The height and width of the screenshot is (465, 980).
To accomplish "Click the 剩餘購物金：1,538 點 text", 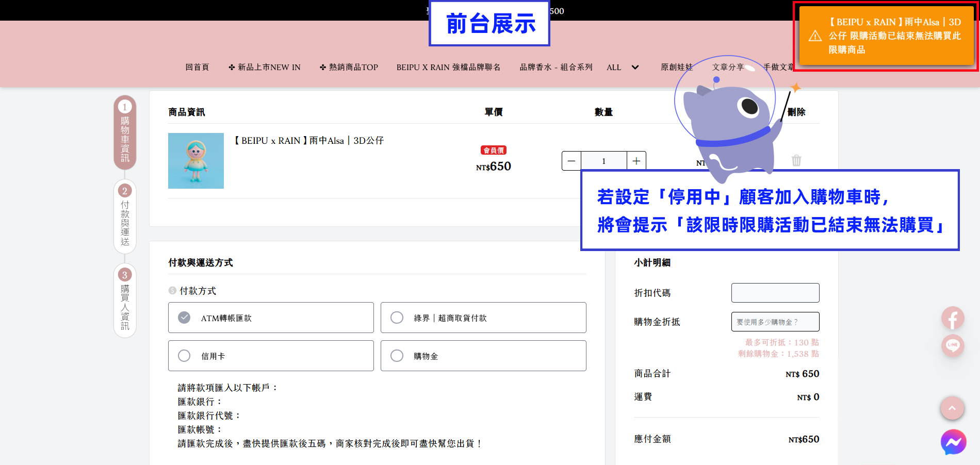I will pyautogui.click(x=778, y=354).
